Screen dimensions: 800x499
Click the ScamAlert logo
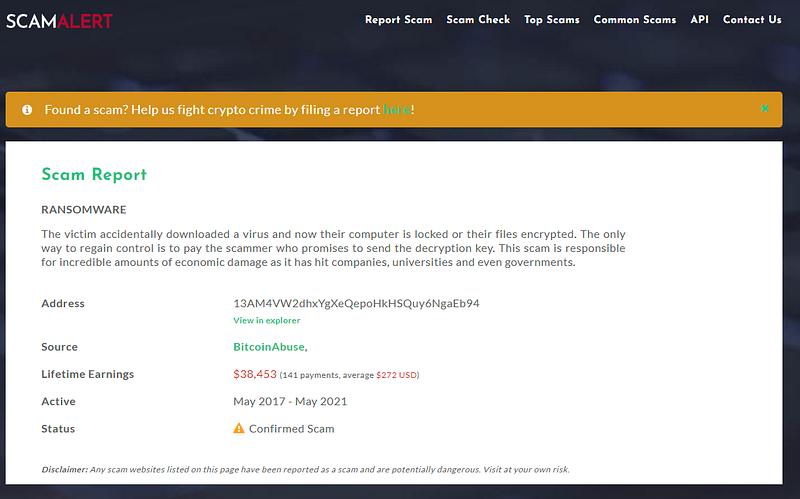tap(59, 21)
